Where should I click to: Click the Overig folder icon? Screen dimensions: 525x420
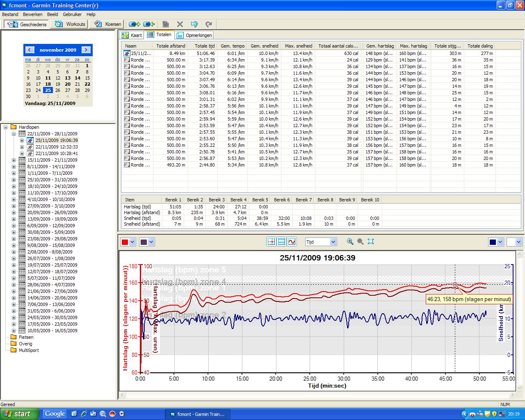[x=13, y=344]
